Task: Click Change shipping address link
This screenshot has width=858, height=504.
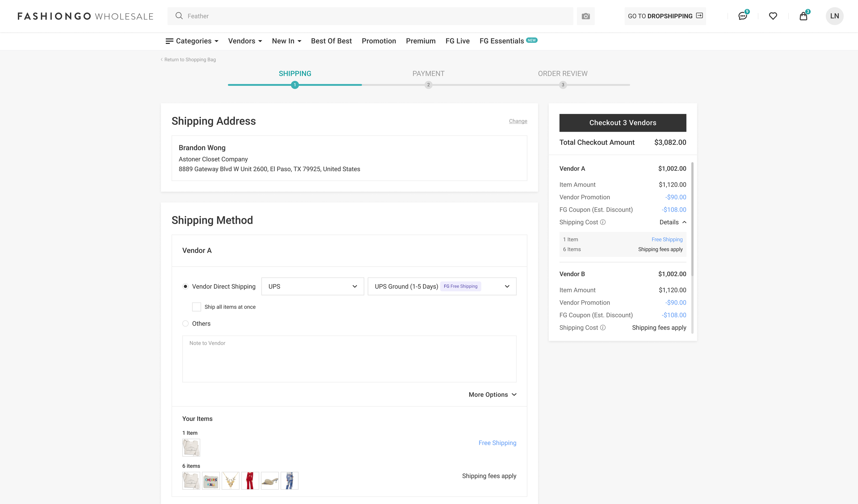Action: [x=518, y=121]
